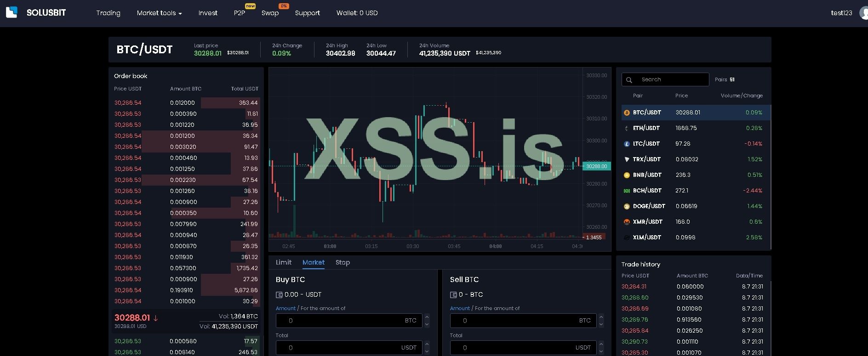Viewport: 868px width, 356px height.
Task: Click the Litecoin coin icon in the pairs list
Action: click(x=627, y=144)
